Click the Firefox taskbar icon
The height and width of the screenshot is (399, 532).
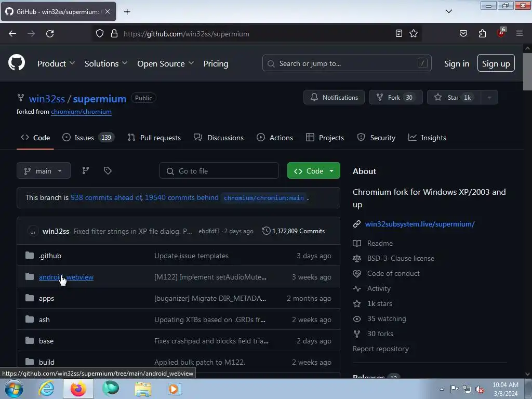(x=78, y=389)
